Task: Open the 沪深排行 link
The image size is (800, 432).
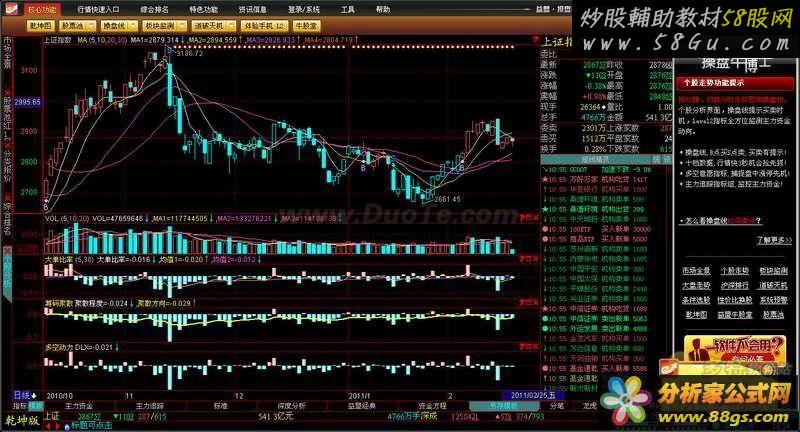Action: 734,286
